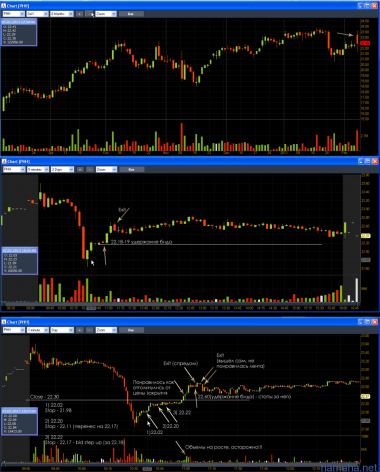This screenshot has height=472, width=380.
Task: Click plus zoom-in button on 1-minute chart
Action: pos(80,330)
